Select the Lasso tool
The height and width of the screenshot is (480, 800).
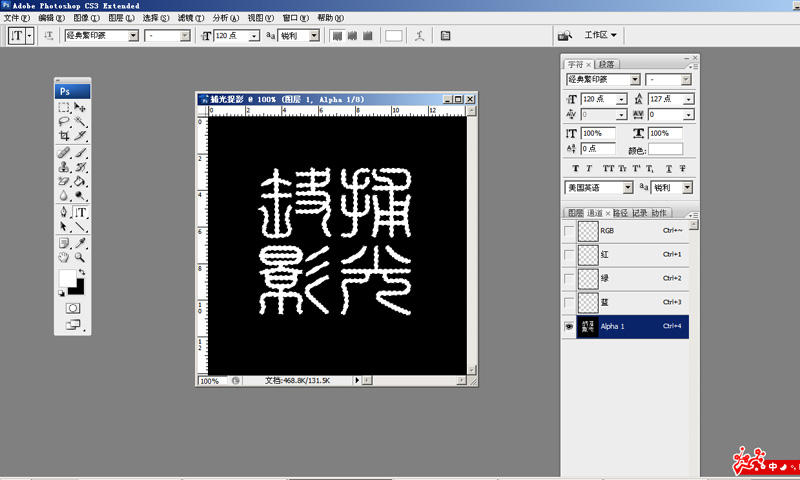pyautogui.click(x=64, y=121)
